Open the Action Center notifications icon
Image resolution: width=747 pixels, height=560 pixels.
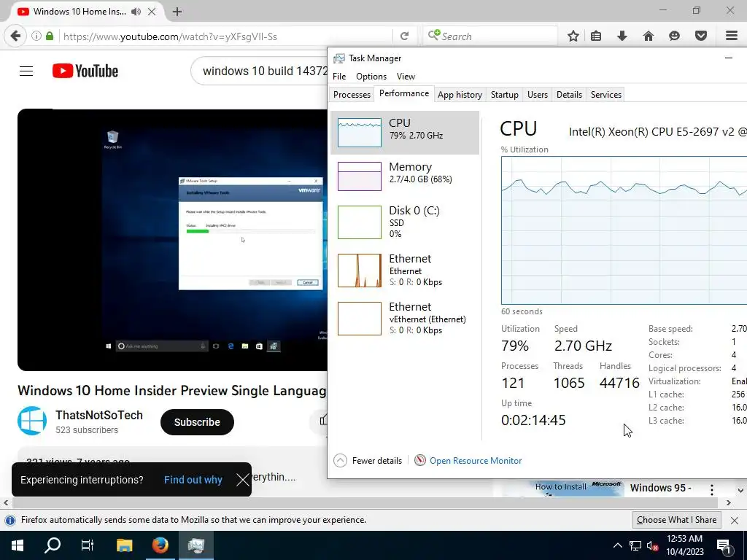[724, 546]
